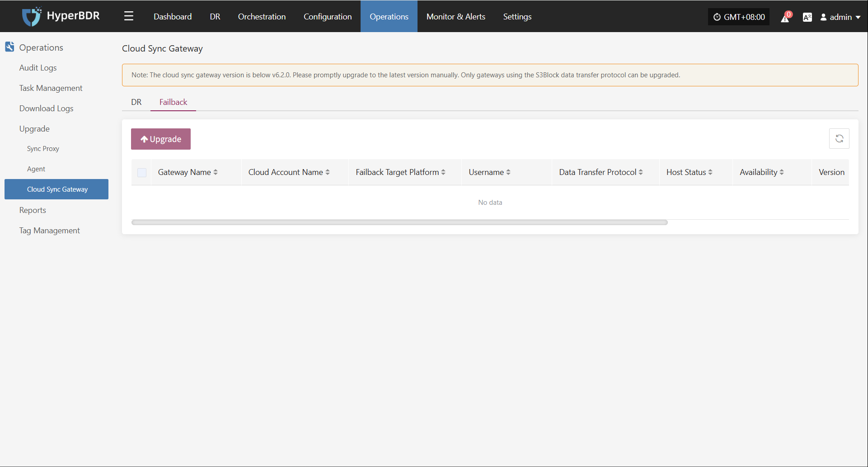This screenshot has height=467, width=868.
Task: Sort by Availability arrows
Action: 782,172
